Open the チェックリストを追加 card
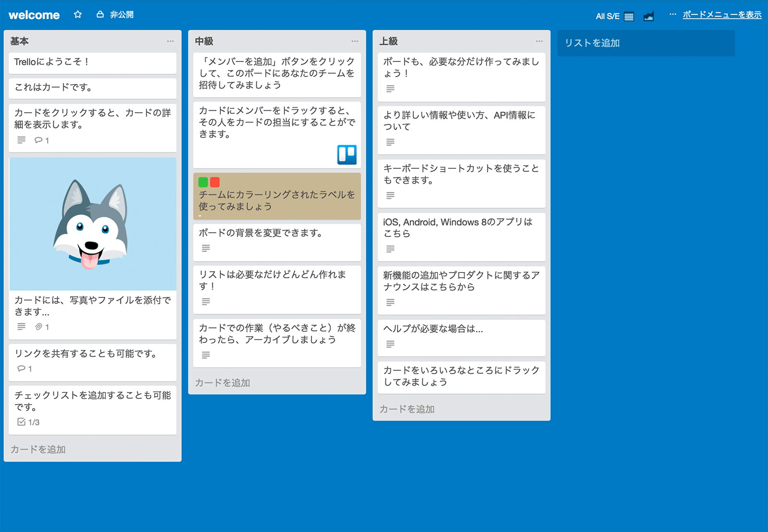This screenshot has height=532, width=768. [93, 410]
